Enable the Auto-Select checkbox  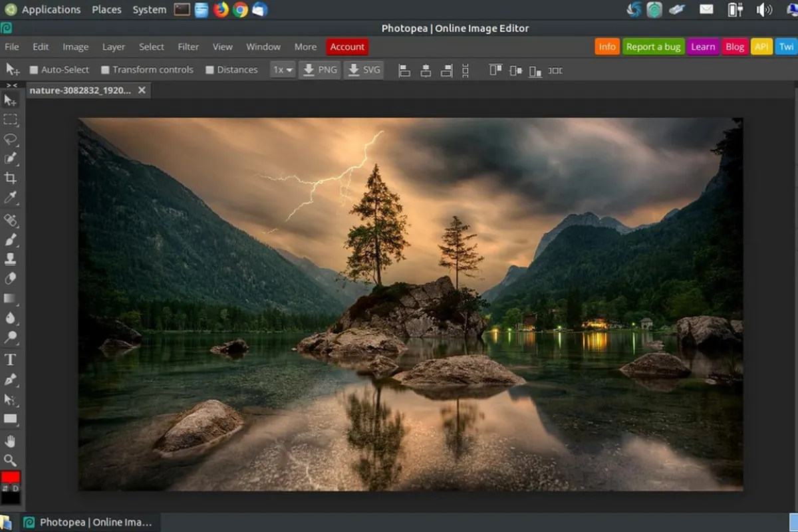point(34,70)
